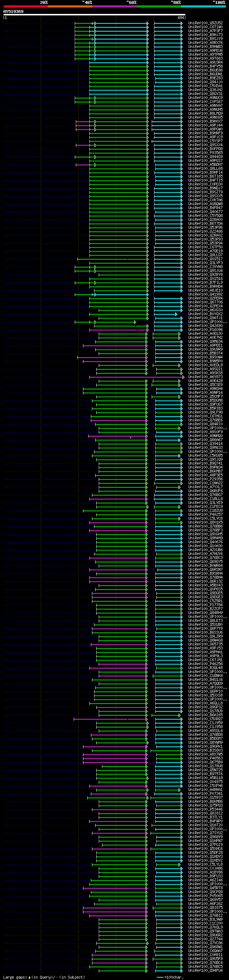229x980 pixels.
Task: Select the UniRef100_A7YXL7 label
Action: [x=205, y=487]
